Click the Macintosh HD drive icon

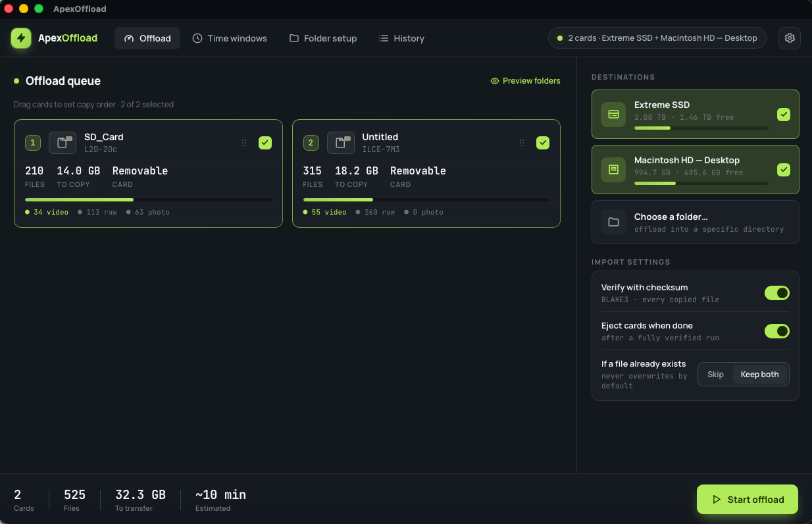point(613,170)
